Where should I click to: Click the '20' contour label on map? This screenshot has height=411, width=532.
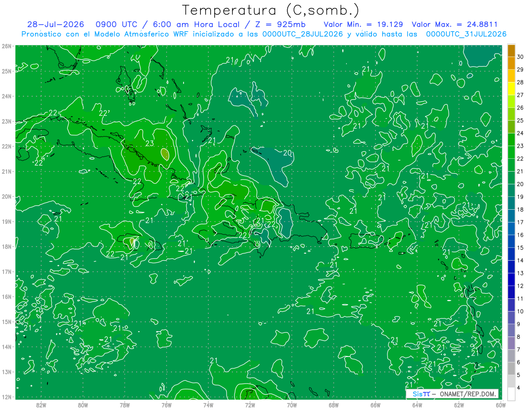[x=287, y=153]
